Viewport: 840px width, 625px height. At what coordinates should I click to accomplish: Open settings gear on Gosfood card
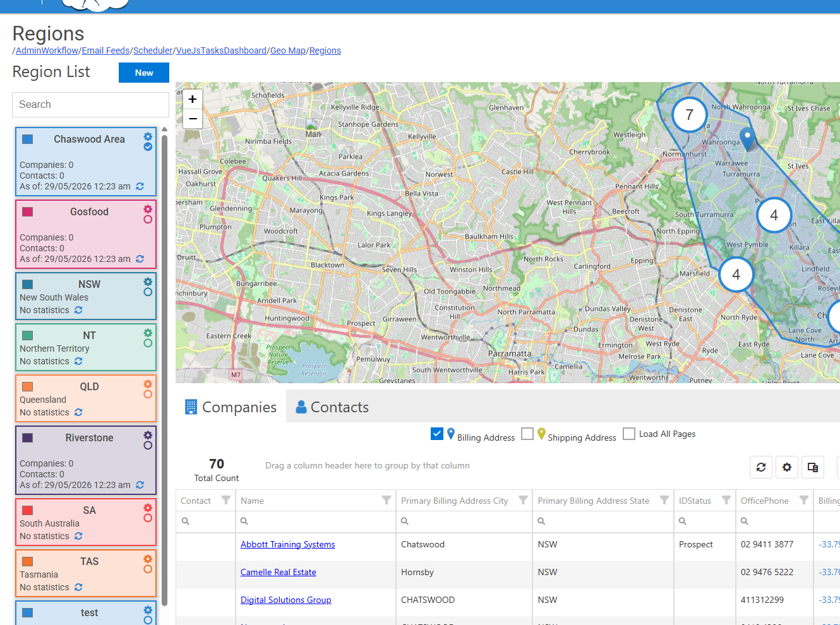(x=148, y=209)
